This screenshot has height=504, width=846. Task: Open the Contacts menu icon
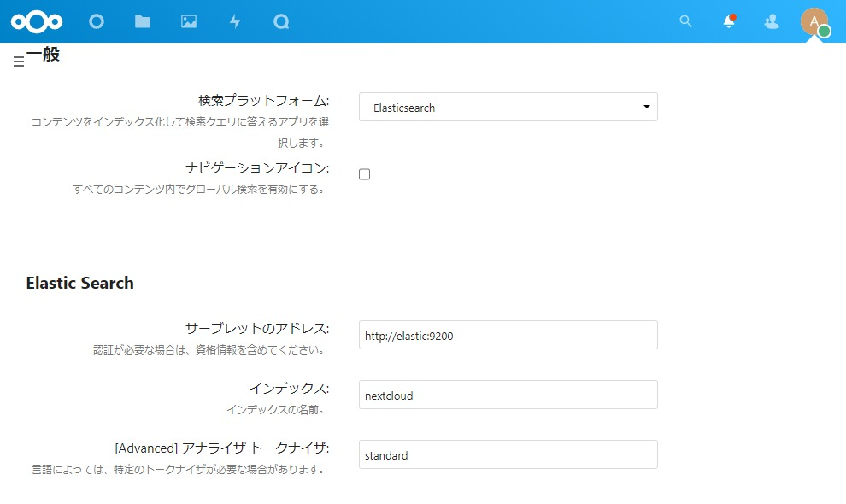pos(772,21)
